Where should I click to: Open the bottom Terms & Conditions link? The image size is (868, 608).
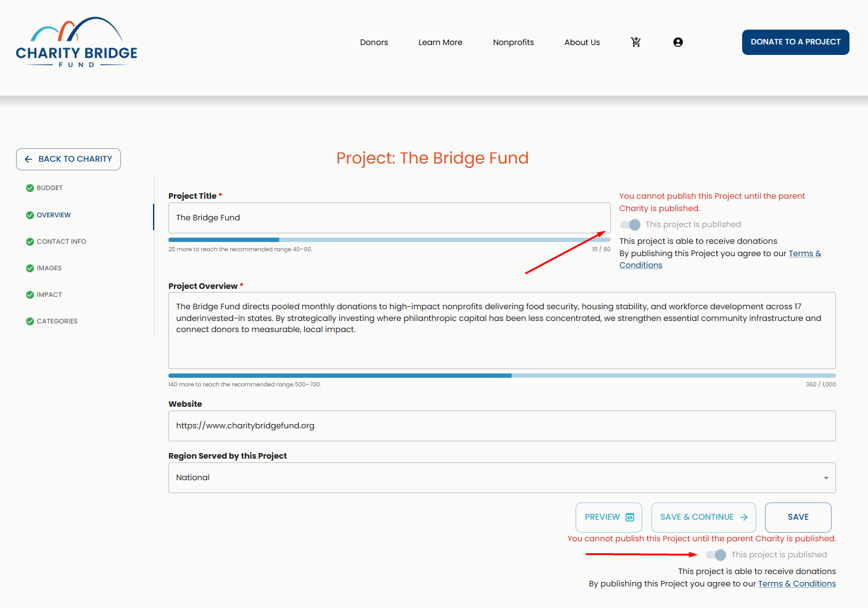pyautogui.click(x=796, y=584)
